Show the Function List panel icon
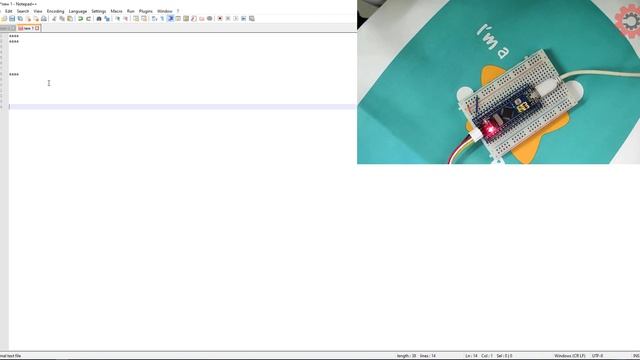The image size is (640, 360). [x=193, y=18]
